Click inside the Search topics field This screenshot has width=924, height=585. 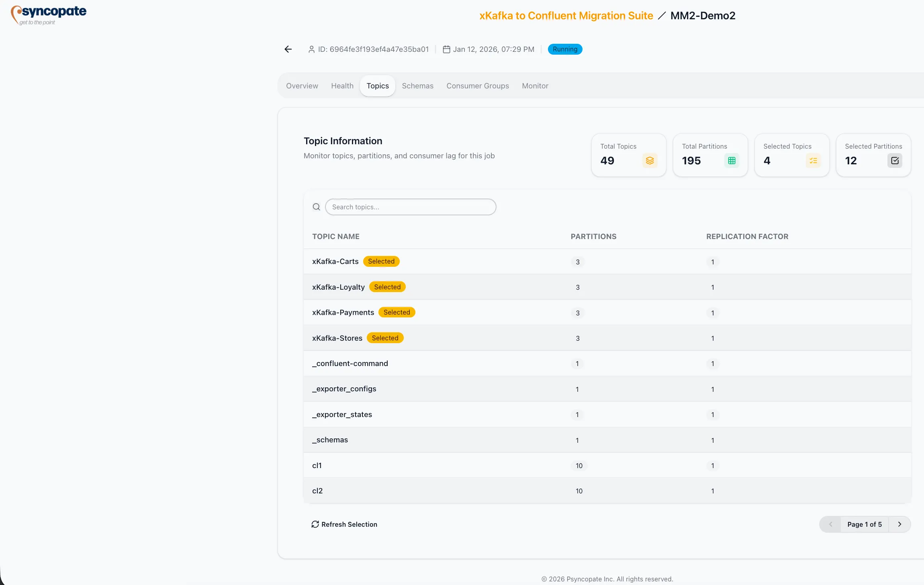click(410, 207)
